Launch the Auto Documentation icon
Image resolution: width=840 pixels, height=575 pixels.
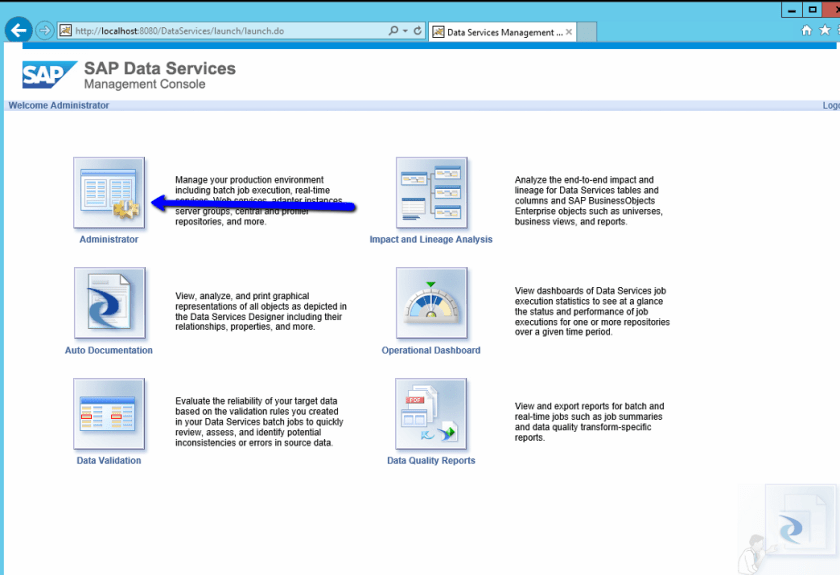109,303
